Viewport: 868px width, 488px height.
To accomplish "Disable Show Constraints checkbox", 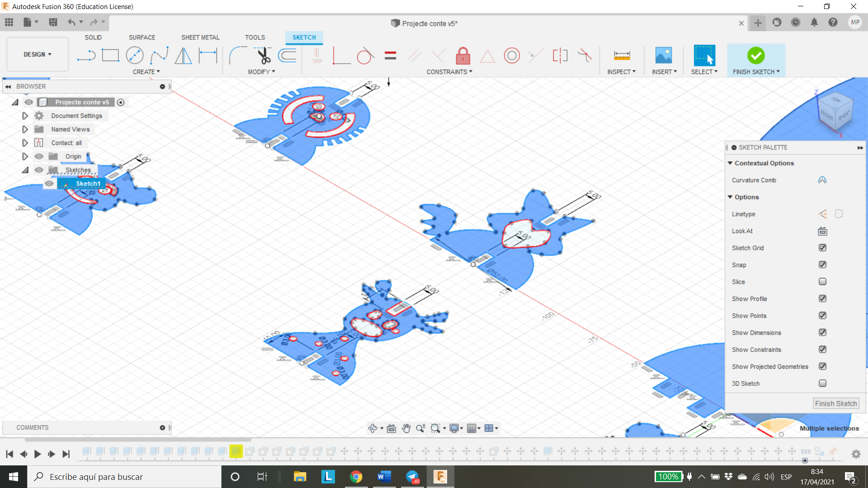I will click(823, 350).
